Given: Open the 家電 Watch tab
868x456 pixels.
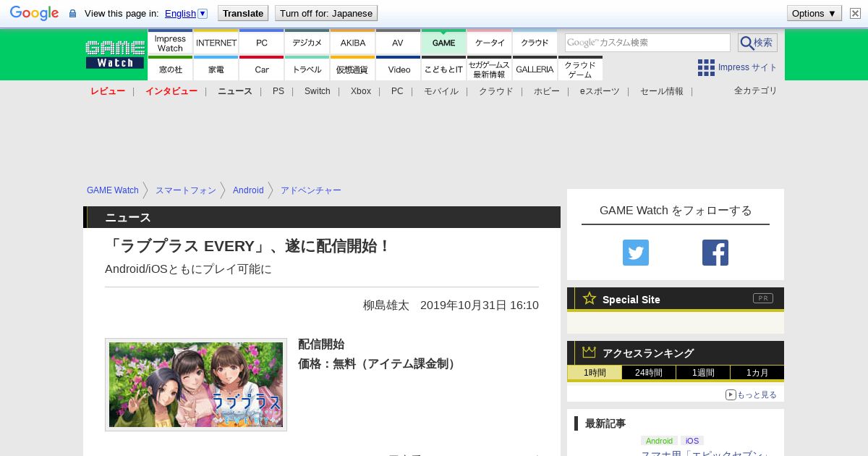Looking at the screenshot, I should pyautogui.click(x=216, y=69).
